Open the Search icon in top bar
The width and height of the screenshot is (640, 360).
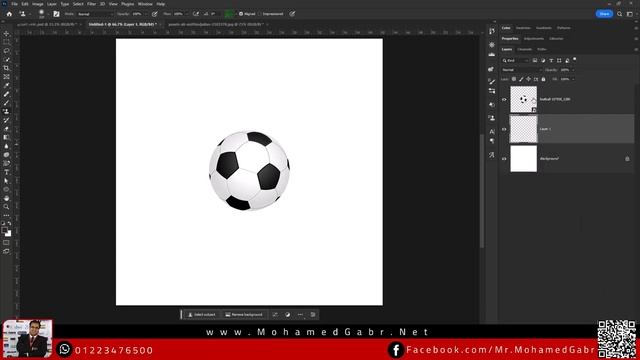[x=619, y=14]
